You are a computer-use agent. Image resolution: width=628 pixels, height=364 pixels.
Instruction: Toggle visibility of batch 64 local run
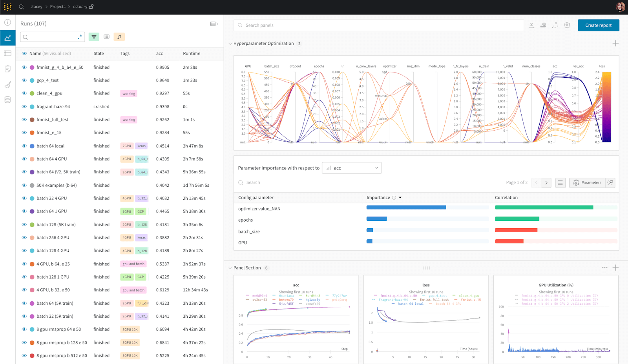(x=24, y=146)
